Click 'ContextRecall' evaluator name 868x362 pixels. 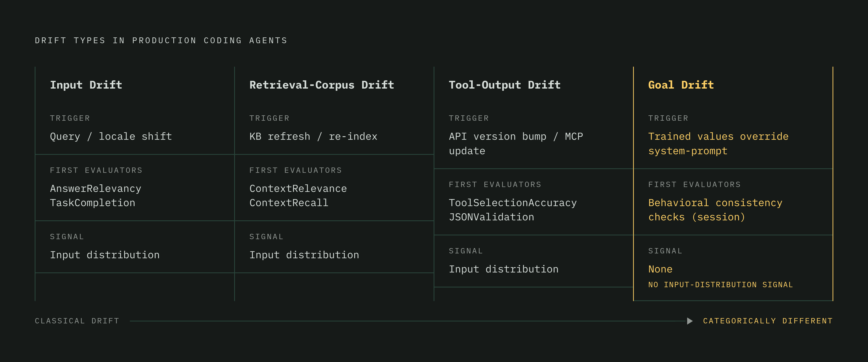[x=289, y=202]
